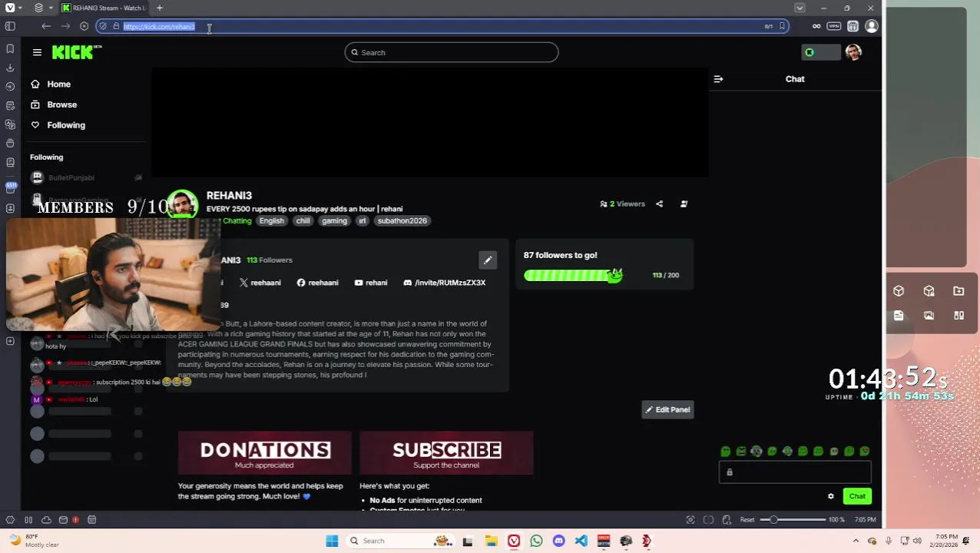Click the SUBSCRIBE panel banner

[446, 453]
